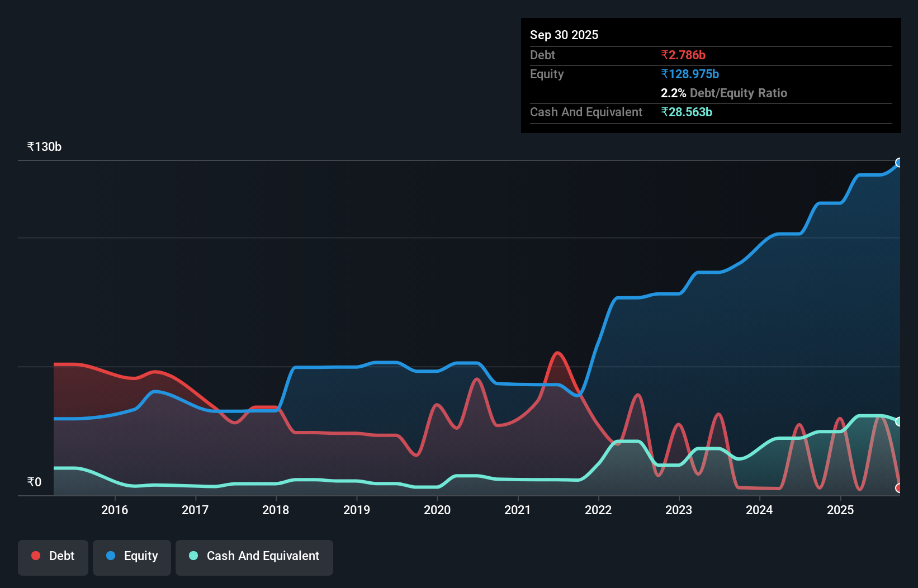Click the red Debt legend dot
Viewport: 918px width, 588px height.
pyautogui.click(x=36, y=556)
